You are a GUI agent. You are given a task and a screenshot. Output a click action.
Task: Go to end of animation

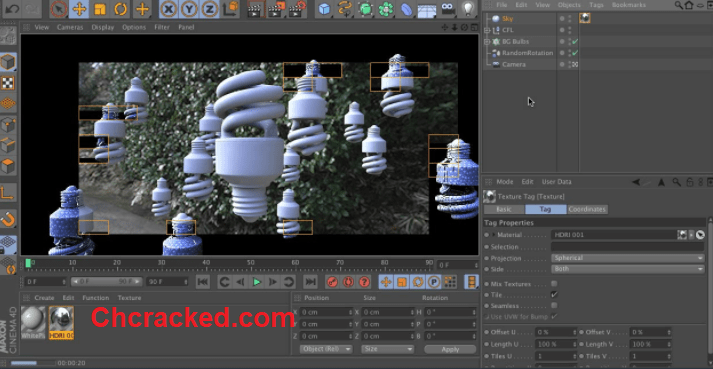pos(310,282)
